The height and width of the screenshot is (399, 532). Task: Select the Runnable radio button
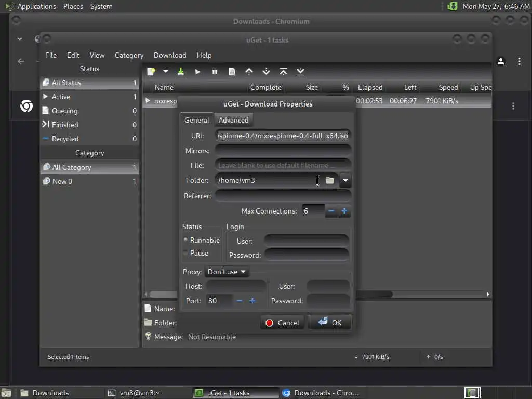[x=202, y=240]
